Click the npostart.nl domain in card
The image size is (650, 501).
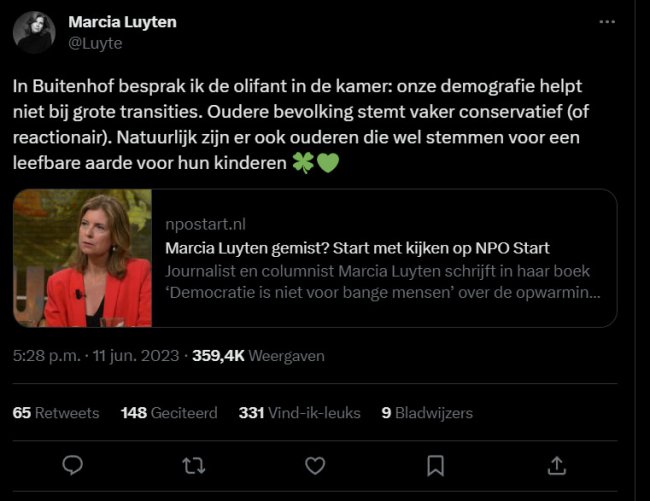204,226
